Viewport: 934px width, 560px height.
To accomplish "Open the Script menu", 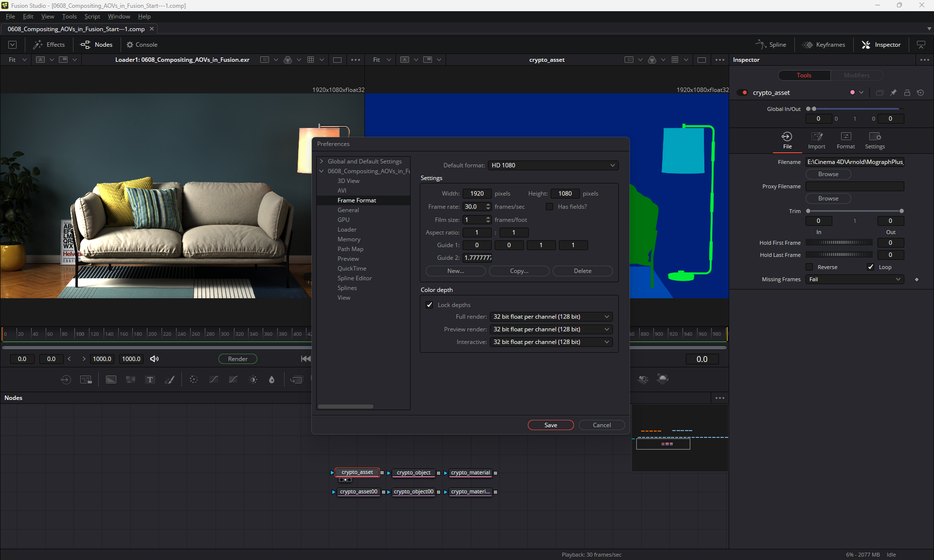I will point(92,17).
